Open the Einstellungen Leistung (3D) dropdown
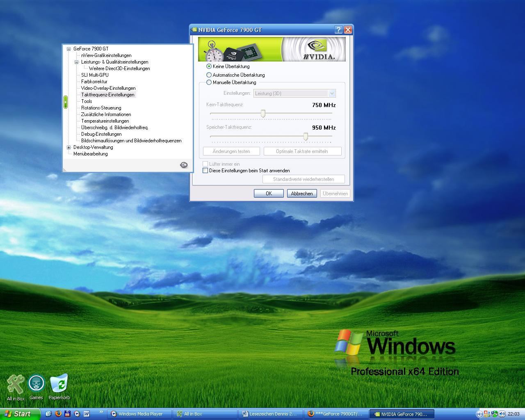This screenshot has width=525, height=420. click(294, 94)
